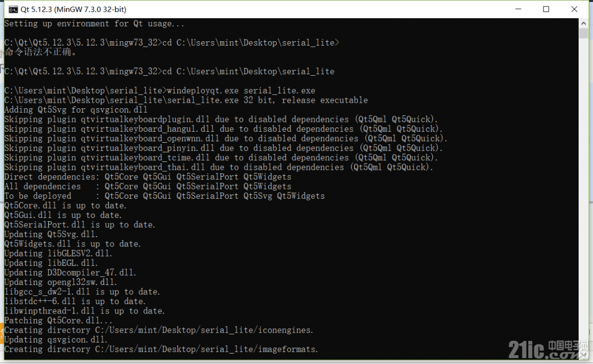This screenshot has height=364, width=593.
Task: Click the scrollbar up arrow
Action: (584, 23)
